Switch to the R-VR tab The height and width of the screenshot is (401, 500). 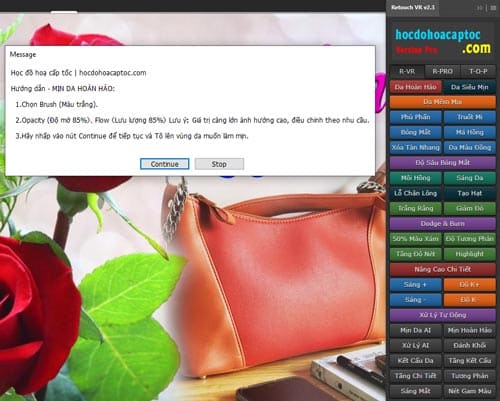[x=407, y=71]
